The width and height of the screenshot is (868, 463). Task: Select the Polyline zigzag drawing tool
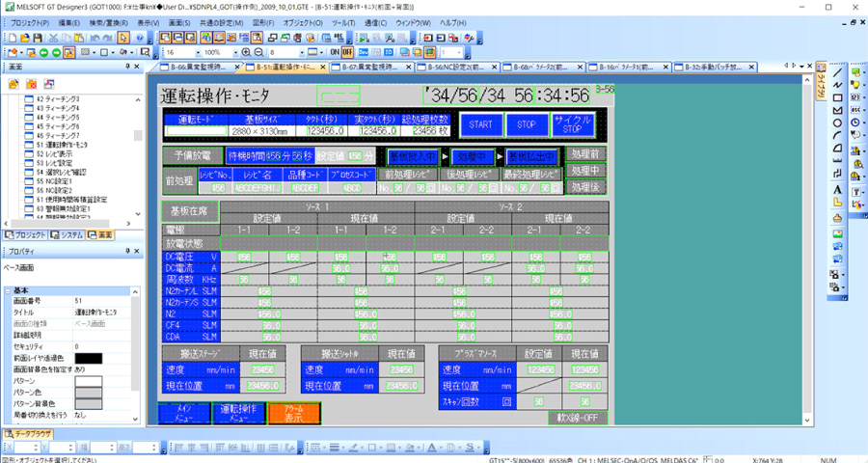[x=837, y=85]
